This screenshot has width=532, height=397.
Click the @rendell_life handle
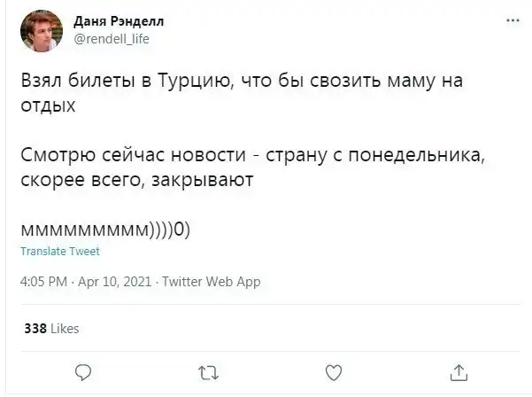pyautogui.click(x=111, y=37)
